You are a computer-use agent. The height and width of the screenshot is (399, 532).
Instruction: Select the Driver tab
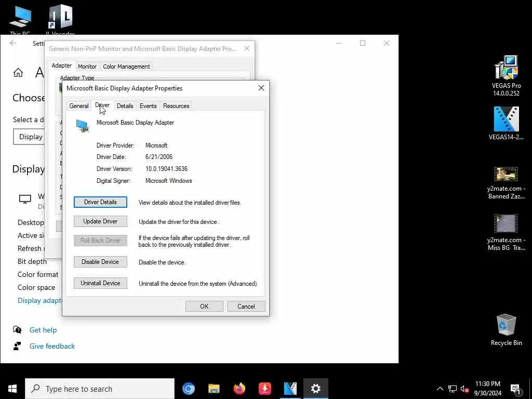(x=102, y=105)
